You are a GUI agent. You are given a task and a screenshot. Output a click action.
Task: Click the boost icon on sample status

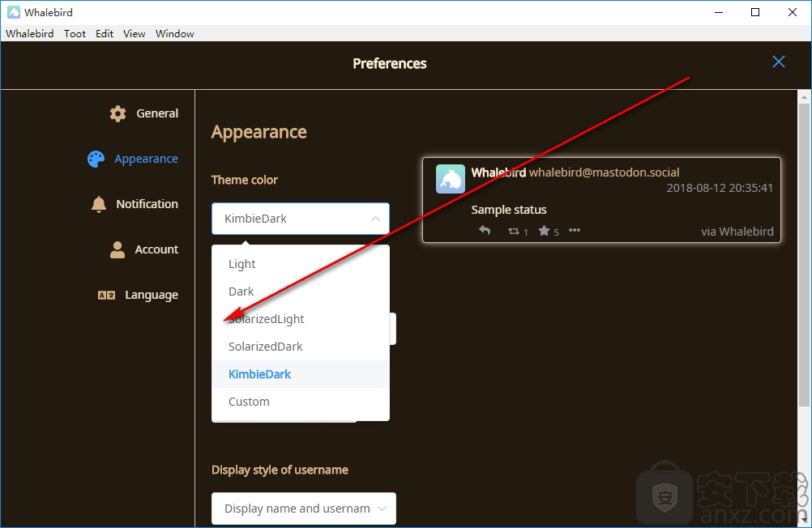(x=514, y=232)
